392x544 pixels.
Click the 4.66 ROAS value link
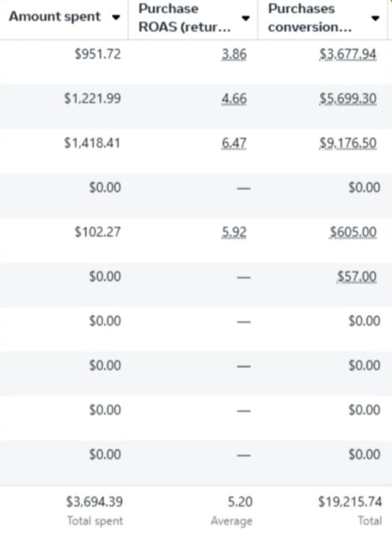click(x=234, y=99)
